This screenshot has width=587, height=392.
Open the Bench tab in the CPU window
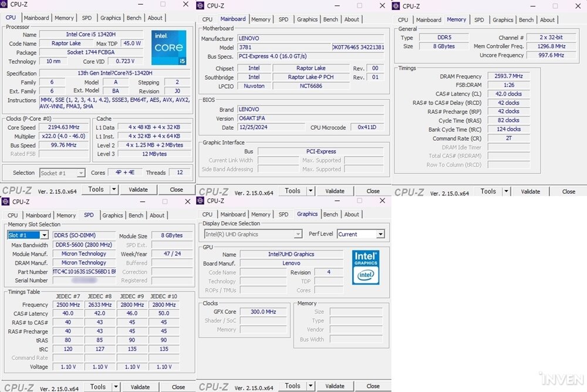point(134,18)
